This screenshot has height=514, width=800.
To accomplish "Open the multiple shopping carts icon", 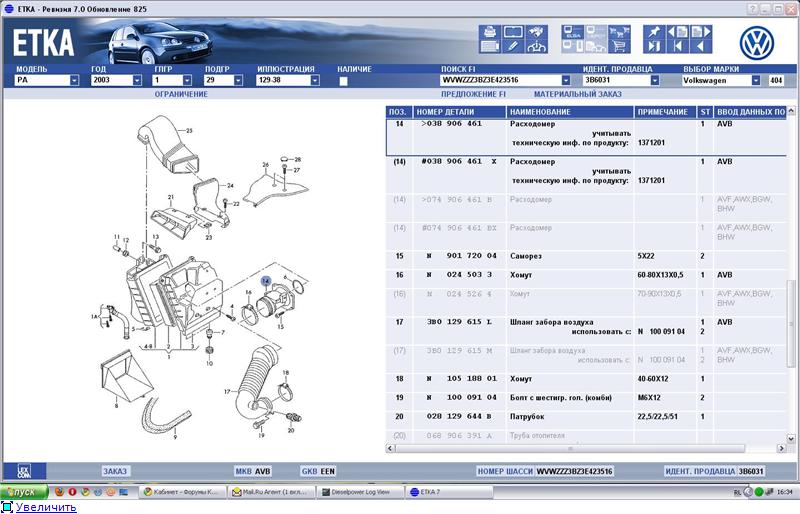I will [x=619, y=32].
